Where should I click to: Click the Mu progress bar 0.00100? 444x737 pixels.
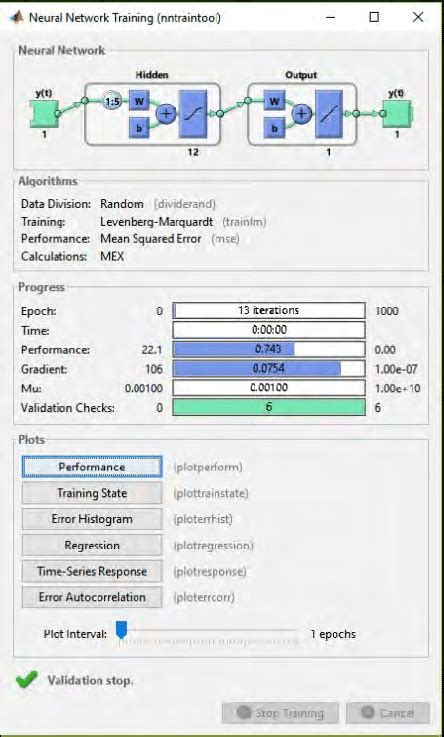[x=269, y=388]
